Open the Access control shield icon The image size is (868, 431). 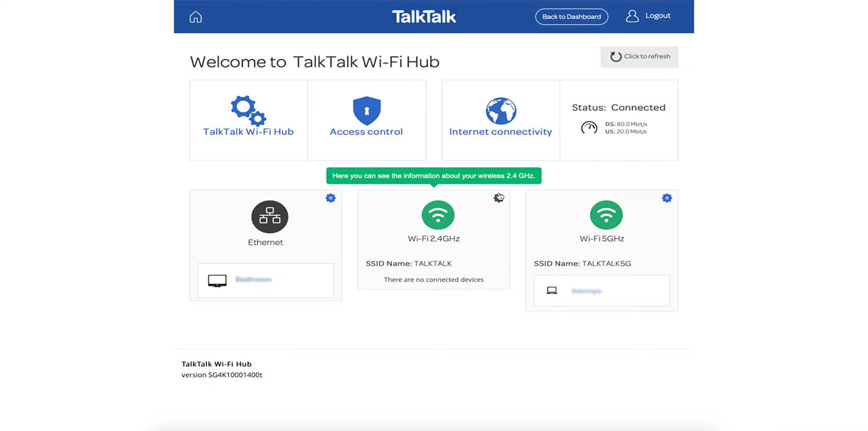pos(366,111)
